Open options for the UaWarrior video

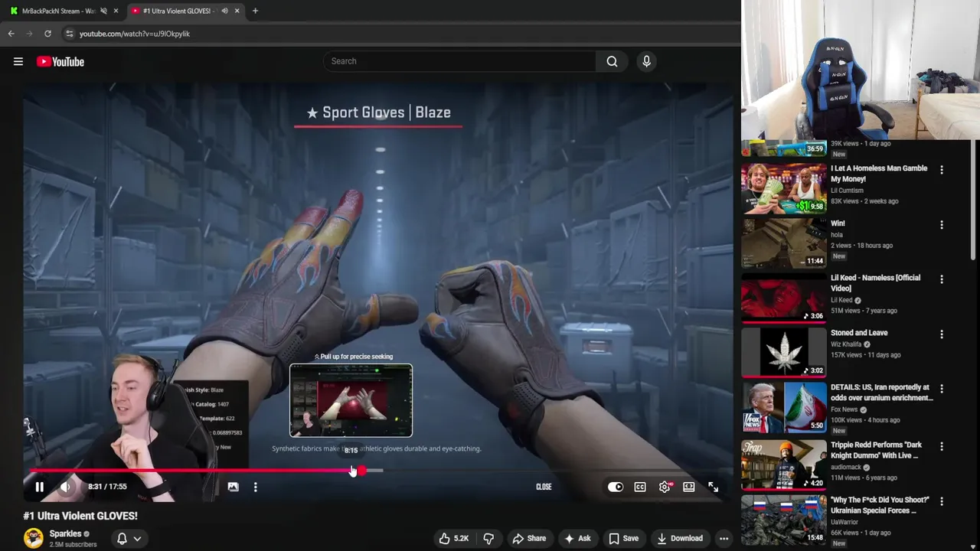[942, 501]
